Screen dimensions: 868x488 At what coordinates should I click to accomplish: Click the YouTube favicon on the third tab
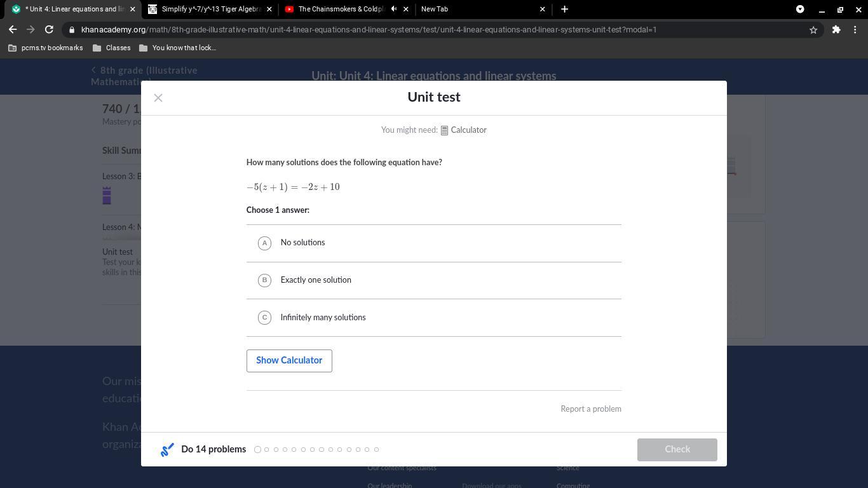click(290, 9)
